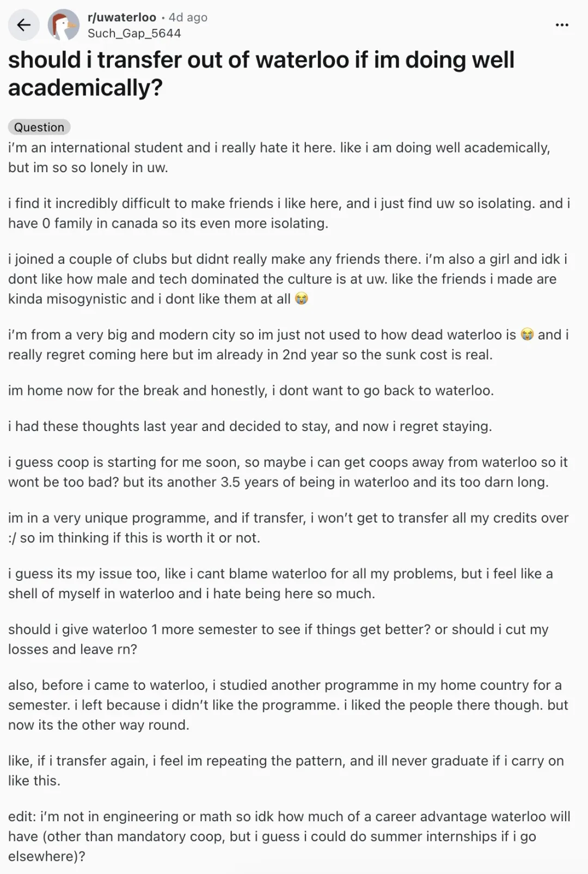Click the post title about transferring out
The image size is (588, 874).
(x=261, y=74)
